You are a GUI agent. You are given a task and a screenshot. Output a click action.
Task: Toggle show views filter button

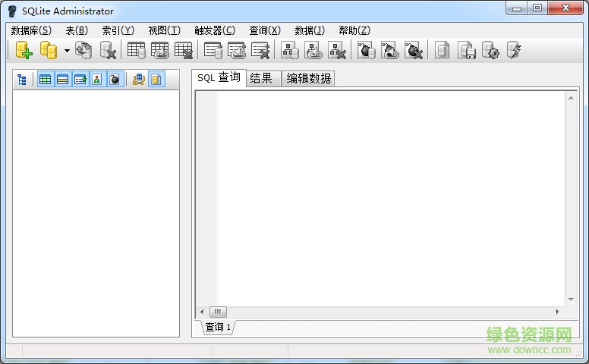[97, 80]
